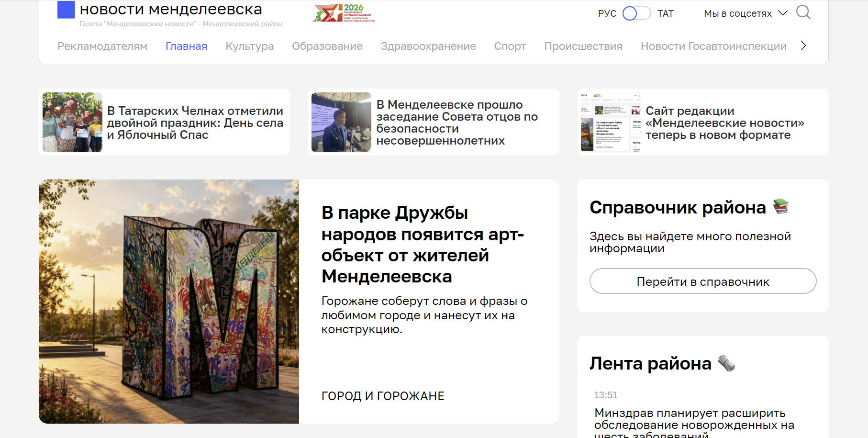Open the 2026 year emblem banner

344,13
